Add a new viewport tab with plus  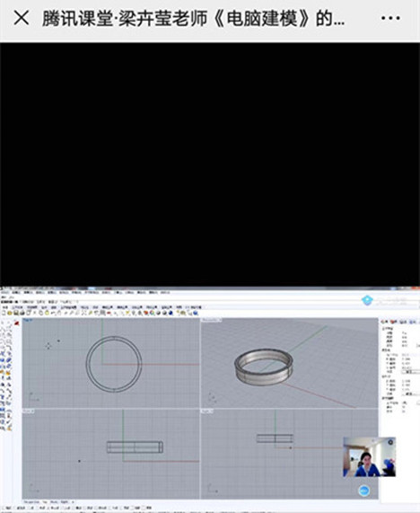(x=74, y=502)
